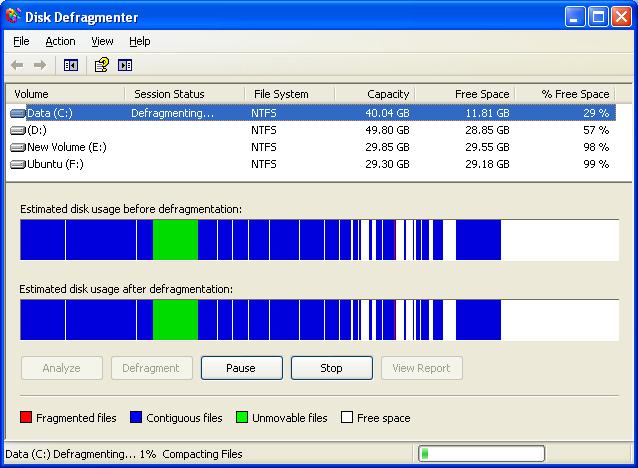Click the 28.85 GB free space value
This screenshot has width=638, height=468.
[487, 130]
